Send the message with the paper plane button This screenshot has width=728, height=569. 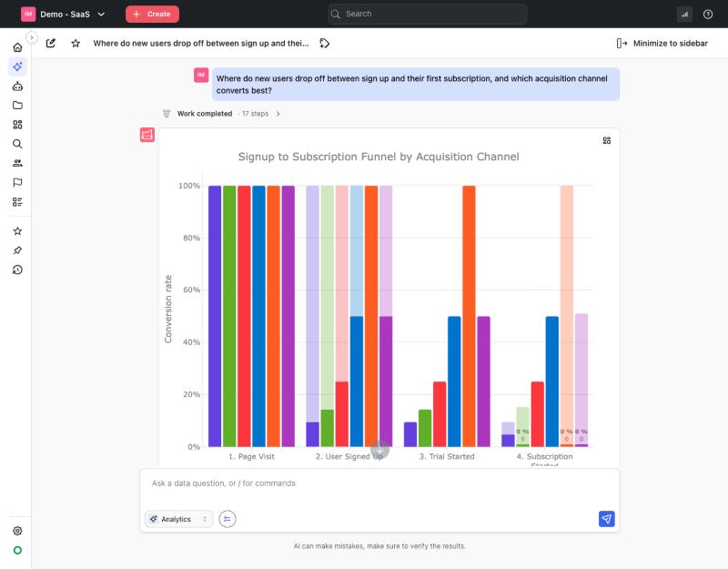tap(606, 519)
